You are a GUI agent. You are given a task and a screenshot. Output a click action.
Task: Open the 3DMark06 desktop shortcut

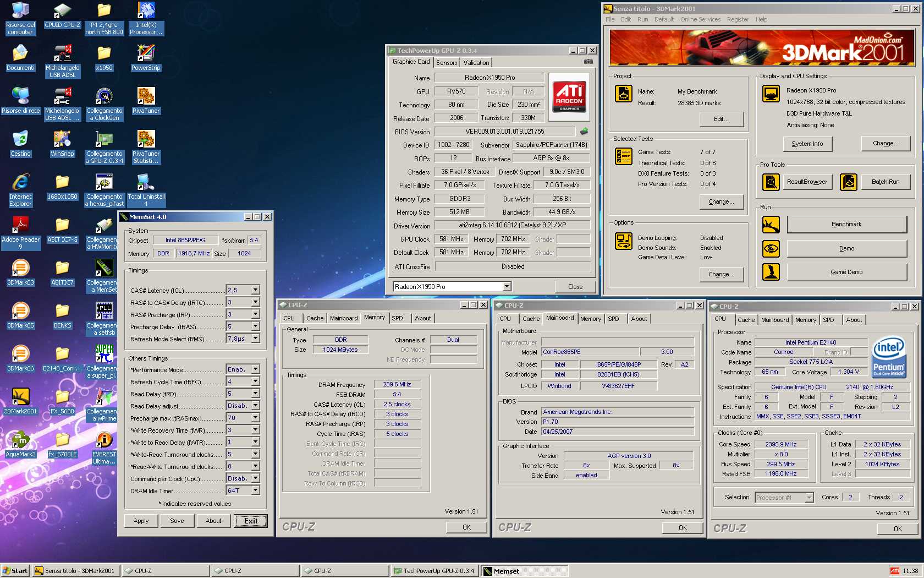20,358
